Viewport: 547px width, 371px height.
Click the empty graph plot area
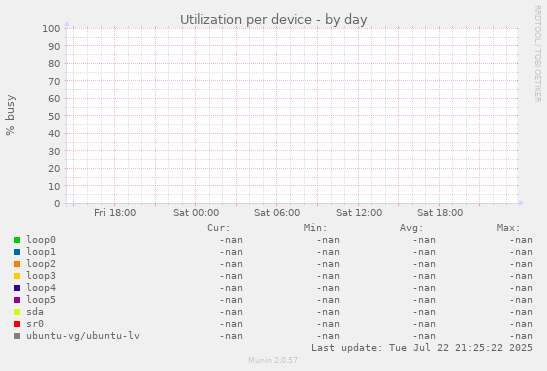292,116
